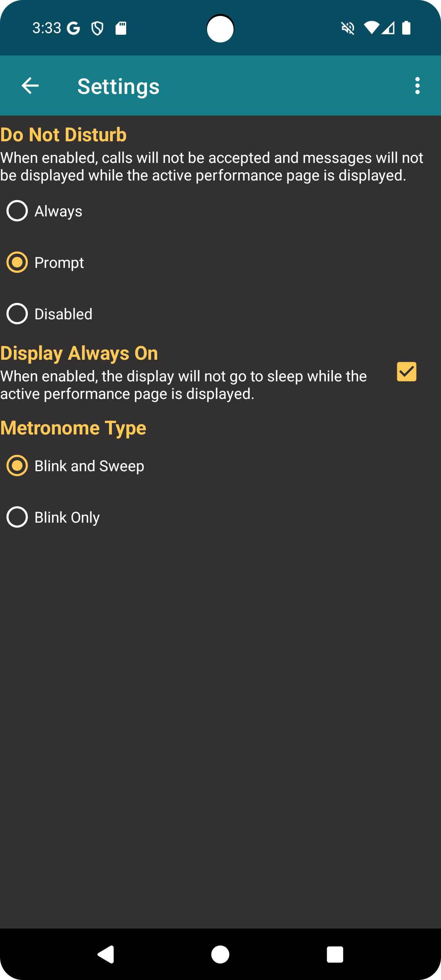Tap the Display Always On heading
This screenshot has height=980, width=441.
(79, 353)
